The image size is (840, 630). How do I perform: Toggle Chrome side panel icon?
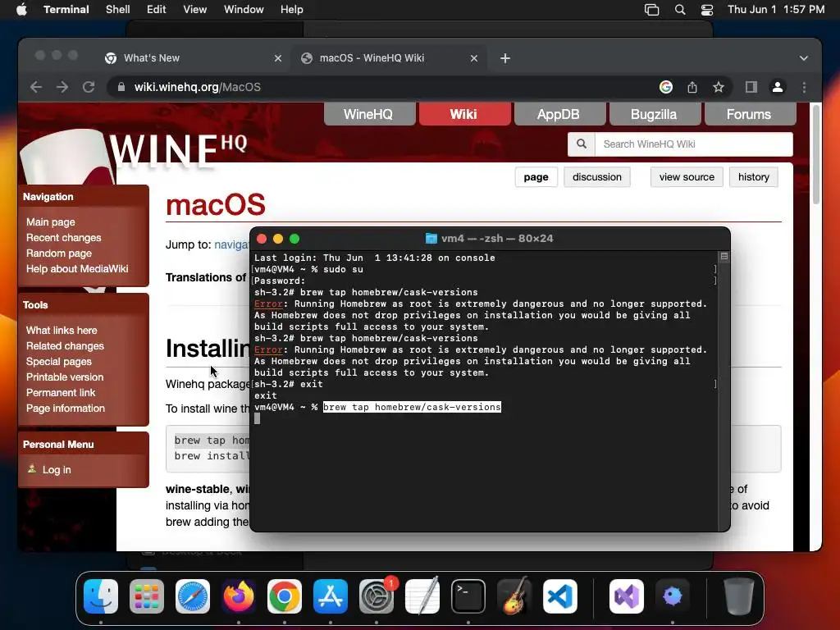tap(751, 87)
